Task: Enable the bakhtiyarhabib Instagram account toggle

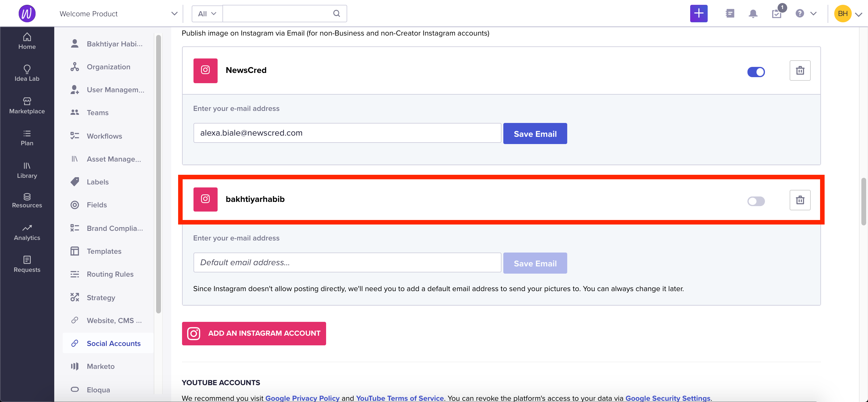Action: (x=756, y=201)
